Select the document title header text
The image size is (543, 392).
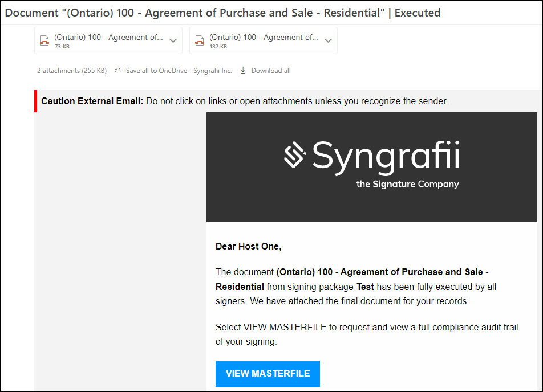point(222,13)
